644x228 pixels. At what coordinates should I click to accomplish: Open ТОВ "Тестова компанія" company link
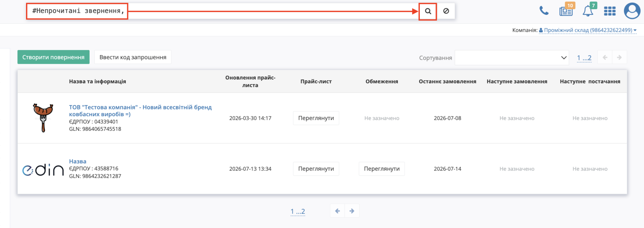coord(140,111)
